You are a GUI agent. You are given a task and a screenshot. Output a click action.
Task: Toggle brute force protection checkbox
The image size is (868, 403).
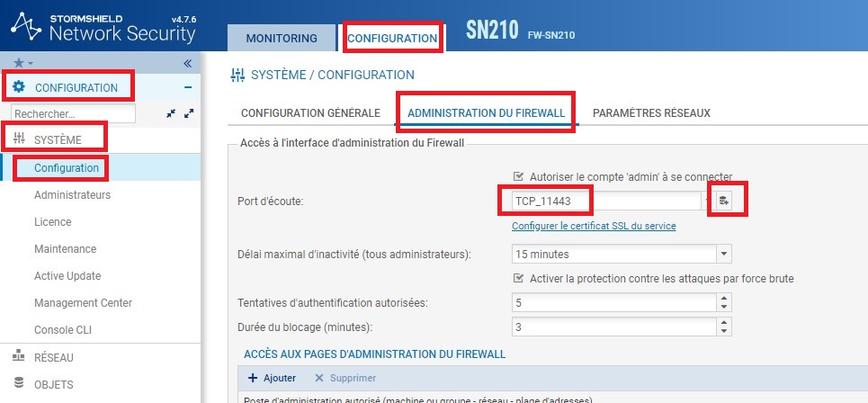coord(518,278)
